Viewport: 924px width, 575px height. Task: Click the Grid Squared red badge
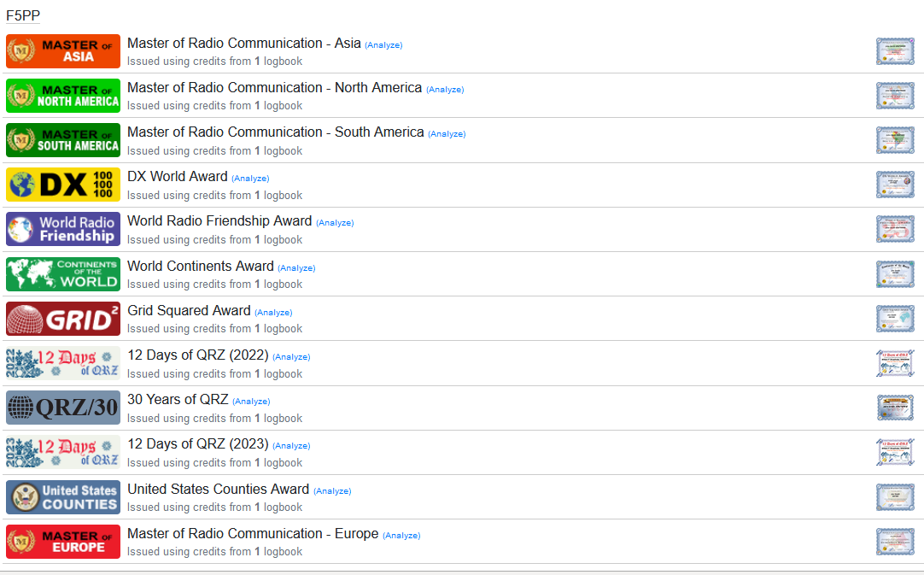[x=63, y=319]
